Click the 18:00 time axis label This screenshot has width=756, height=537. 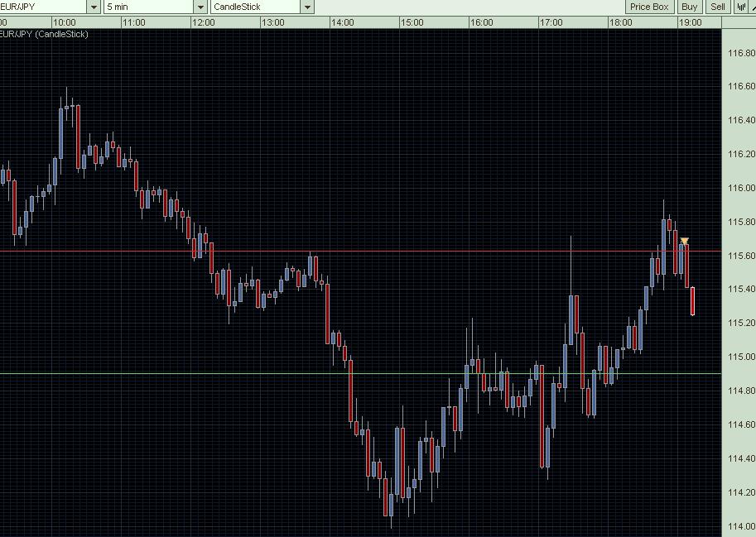tap(620, 22)
